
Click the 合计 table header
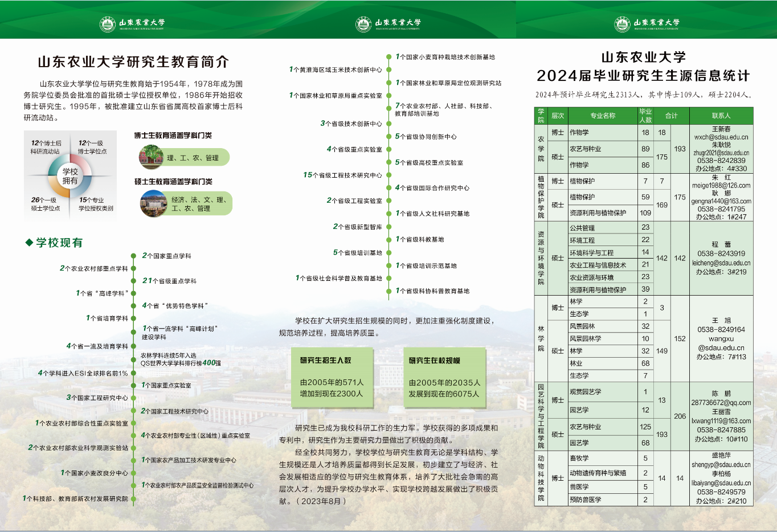[x=672, y=116]
